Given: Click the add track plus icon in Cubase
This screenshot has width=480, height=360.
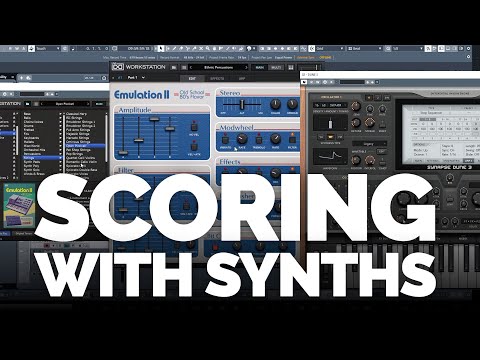Looking at the screenshot, I should click(x=21, y=78).
